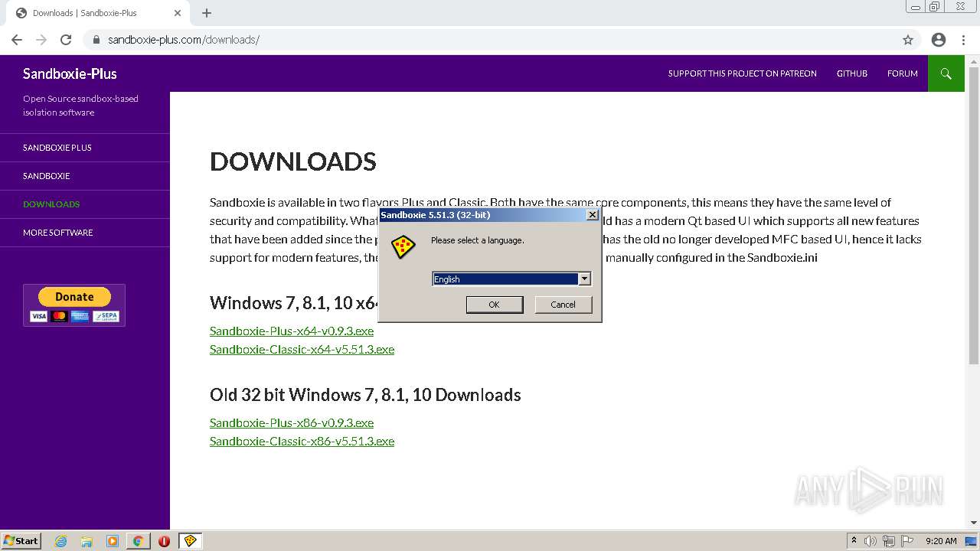The height and width of the screenshot is (551, 980).
Task: Open the GitHub top navigation link
Action: coord(852,73)
